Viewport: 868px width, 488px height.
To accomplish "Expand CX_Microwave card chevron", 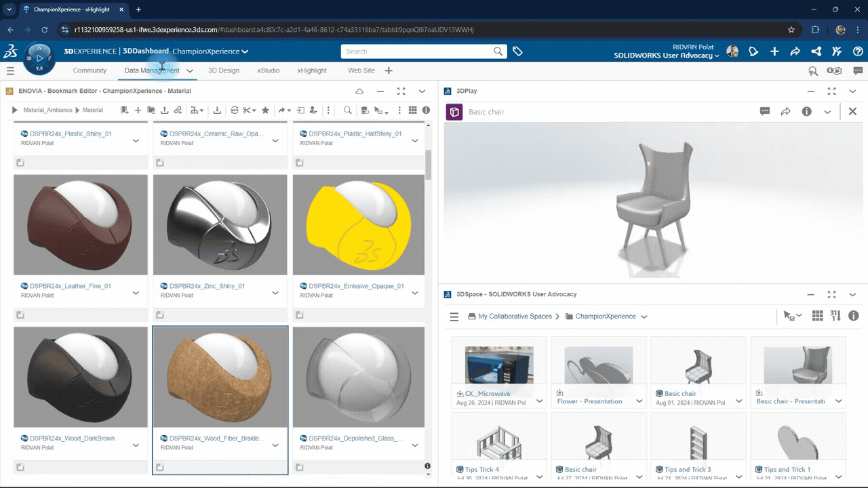I will [540, 401].
